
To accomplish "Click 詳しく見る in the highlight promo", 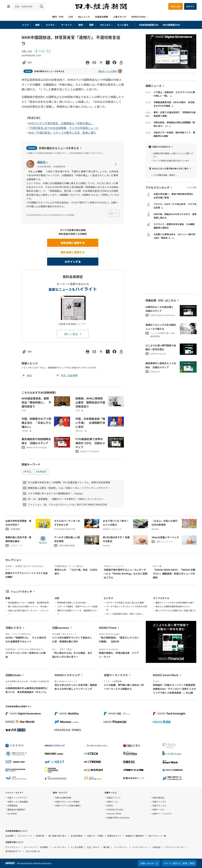I will [x=73, y=334].
